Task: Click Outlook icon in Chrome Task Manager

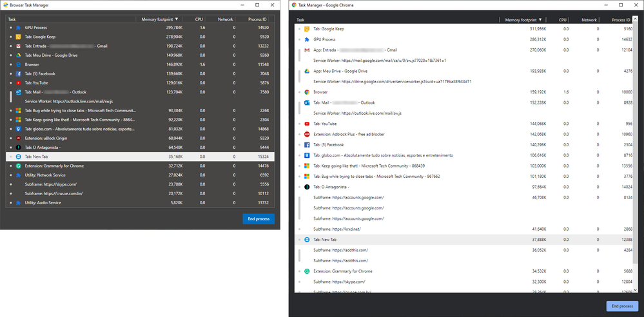Action: click(x=307, y=102)
